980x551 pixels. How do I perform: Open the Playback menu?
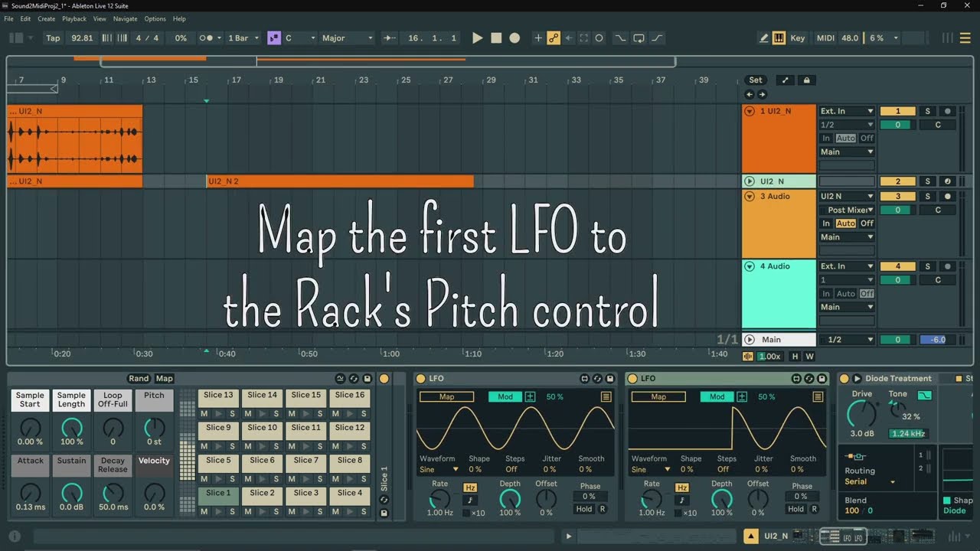pos(74,18)
